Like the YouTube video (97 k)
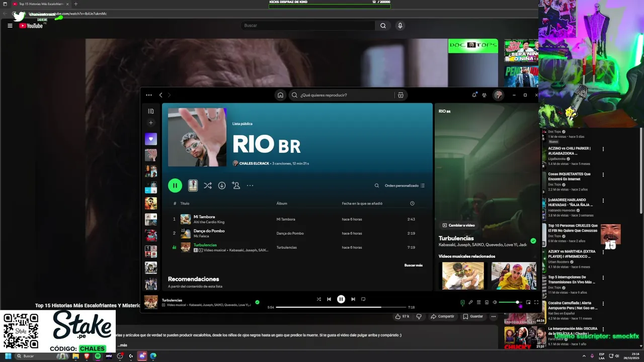This screenshot has width=644, height=362. pos(402,316)
